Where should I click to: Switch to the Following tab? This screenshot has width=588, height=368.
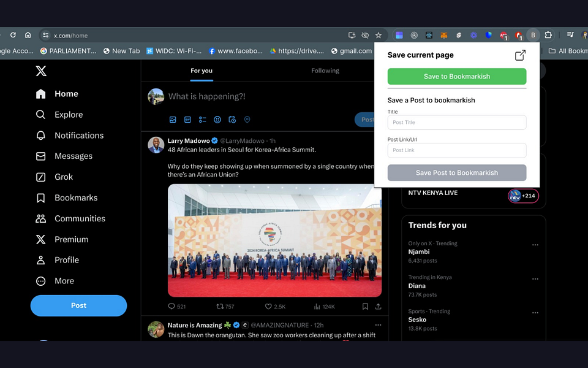pyautogui.click(x=325, y=71)
